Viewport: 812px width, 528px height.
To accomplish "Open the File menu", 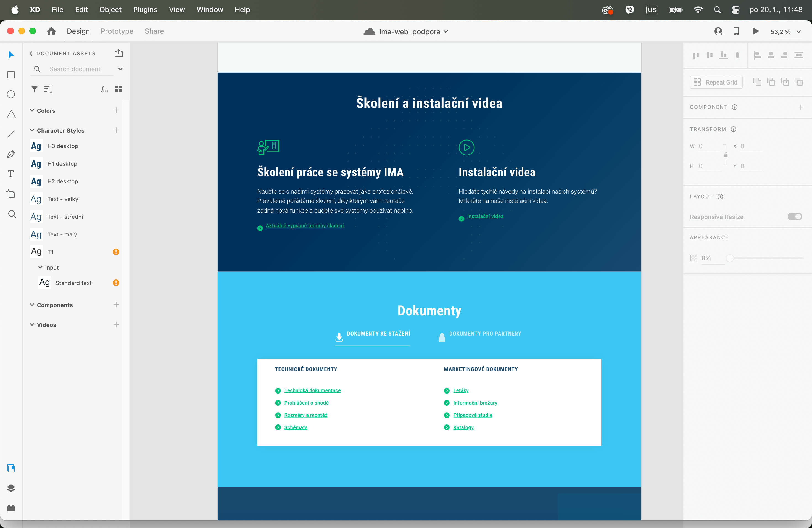I will (x=57, y=10).
